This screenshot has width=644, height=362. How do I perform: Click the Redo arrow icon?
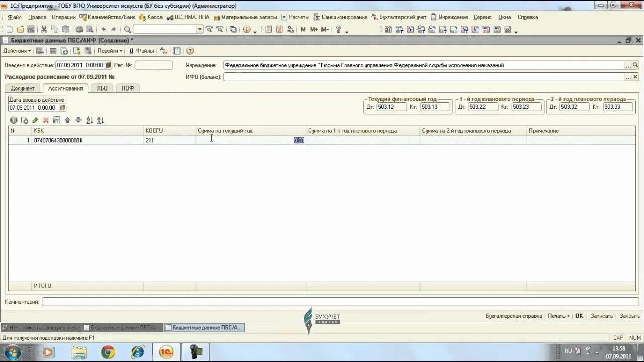click(114, 29)
